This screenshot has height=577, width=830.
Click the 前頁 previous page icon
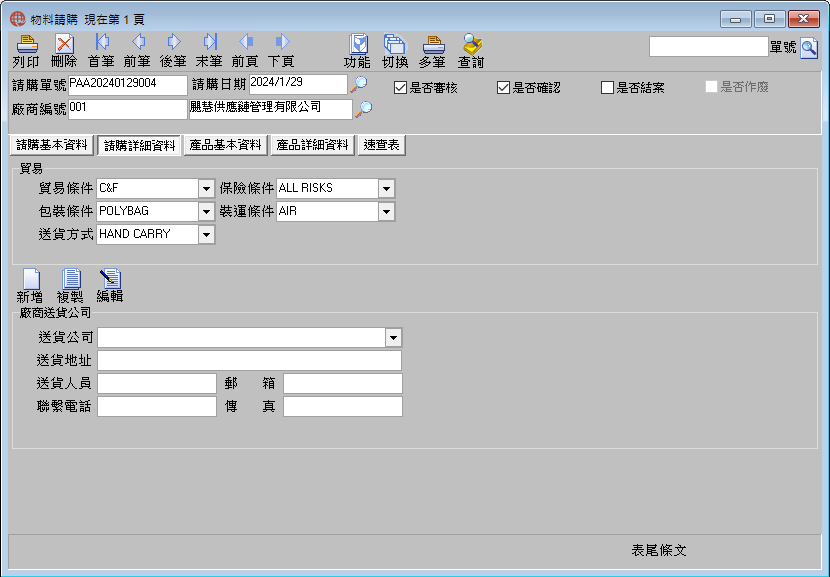[x=245, y=51]
